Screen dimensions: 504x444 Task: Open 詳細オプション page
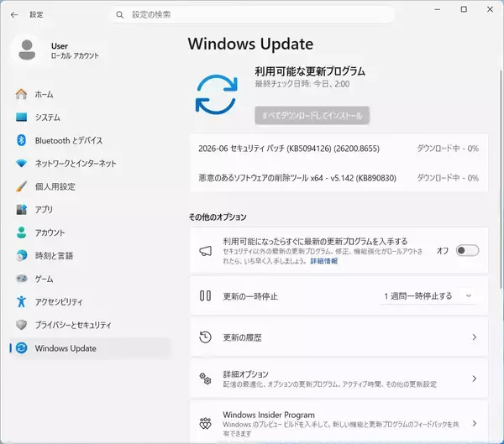pos(339,379)
